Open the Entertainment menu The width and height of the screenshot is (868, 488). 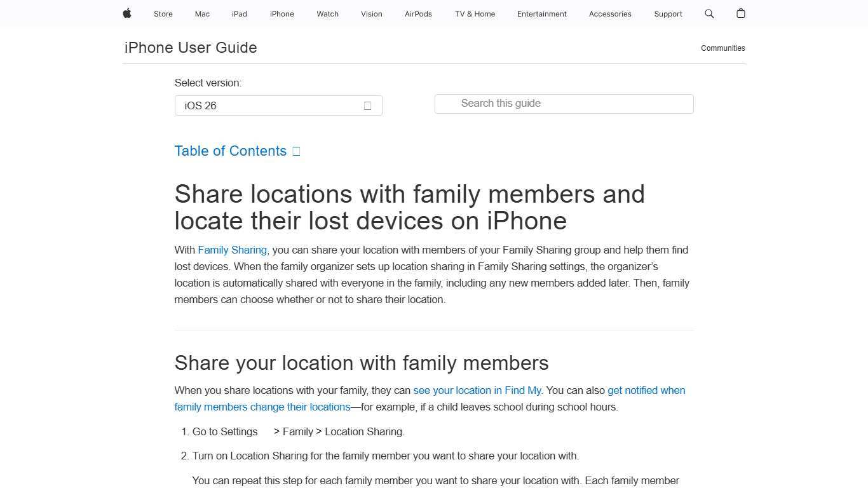(x=541, y=13)
